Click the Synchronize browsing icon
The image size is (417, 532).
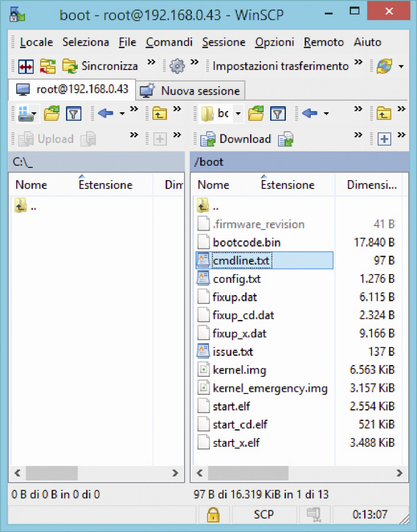pos(48,66)
